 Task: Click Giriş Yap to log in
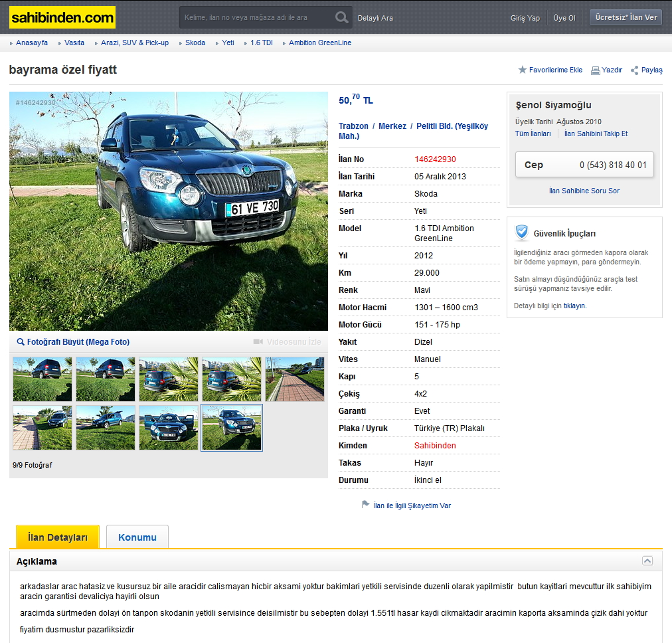point(525,18)
